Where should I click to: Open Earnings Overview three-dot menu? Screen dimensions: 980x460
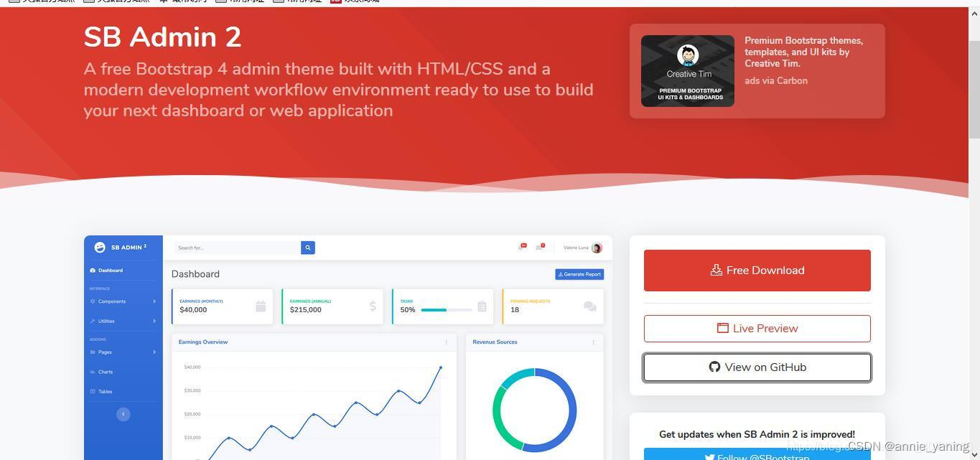447,342
